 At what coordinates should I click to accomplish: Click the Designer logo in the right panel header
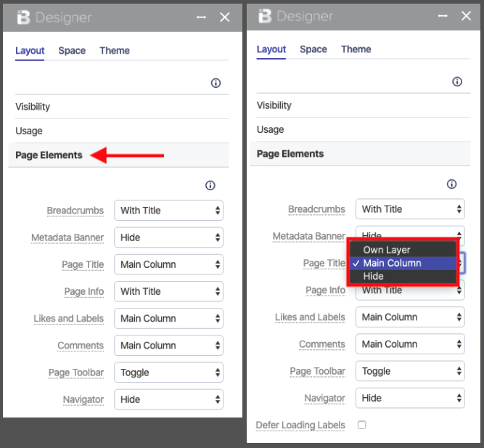coord(265,16)
